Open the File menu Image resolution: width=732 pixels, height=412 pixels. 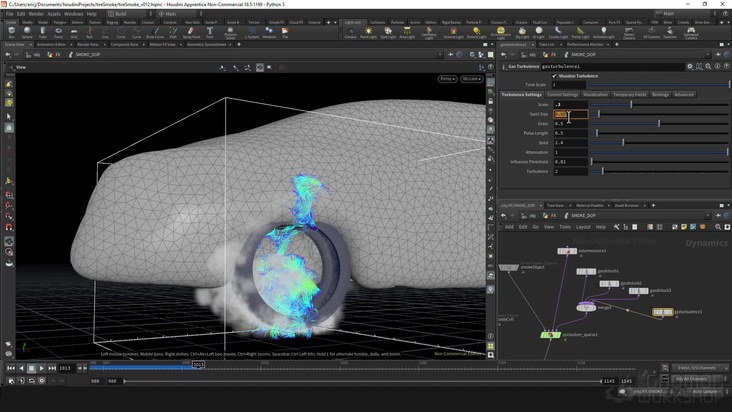pyautogui.click(x=9, y=14)
